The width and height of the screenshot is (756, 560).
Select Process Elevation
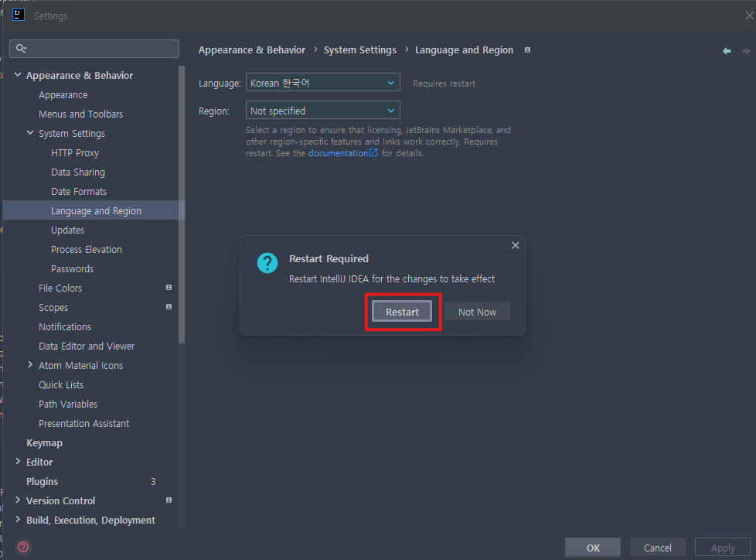coord(87,249)
